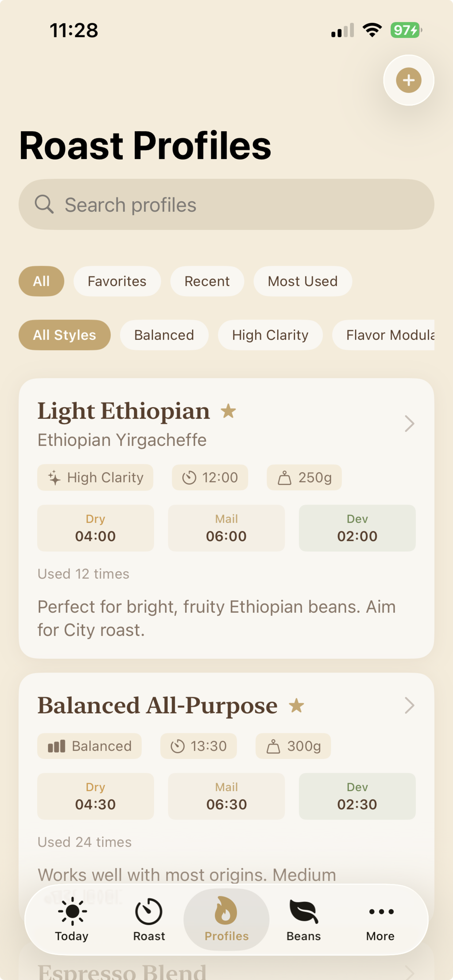Tap the add new profile plus button
453x980 pixels.
tap(409, 80)
